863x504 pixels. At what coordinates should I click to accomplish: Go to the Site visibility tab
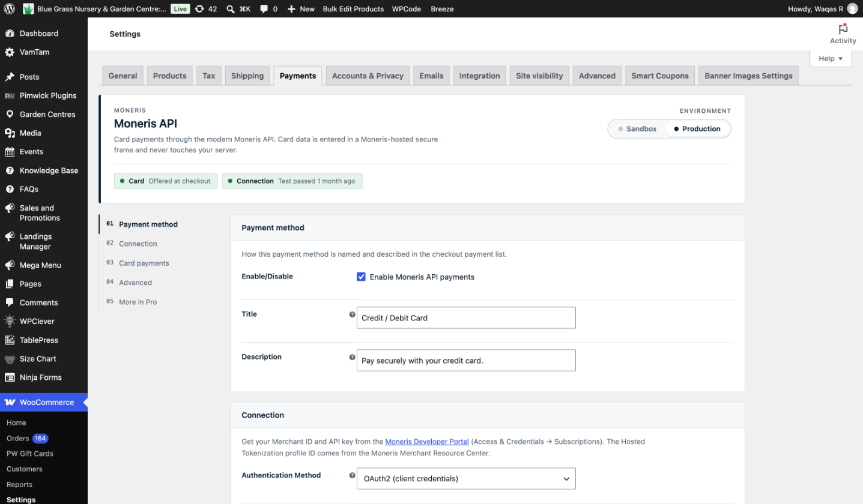click(539, 76)
